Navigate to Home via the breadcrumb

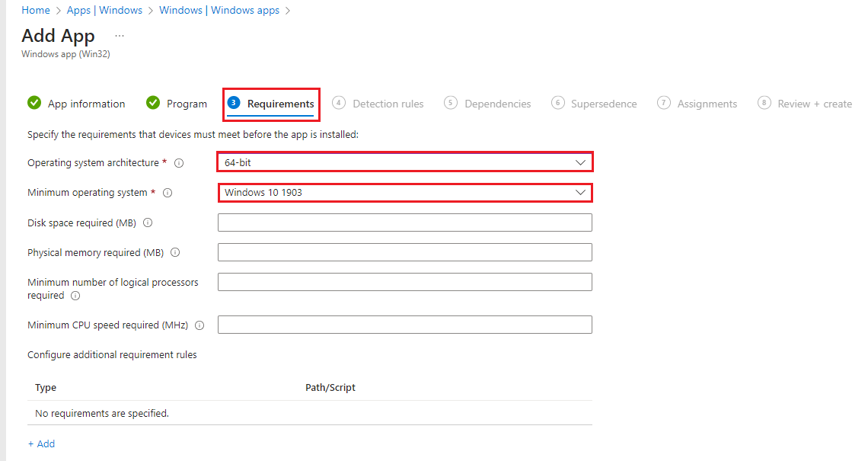click(x=36, y=10)
